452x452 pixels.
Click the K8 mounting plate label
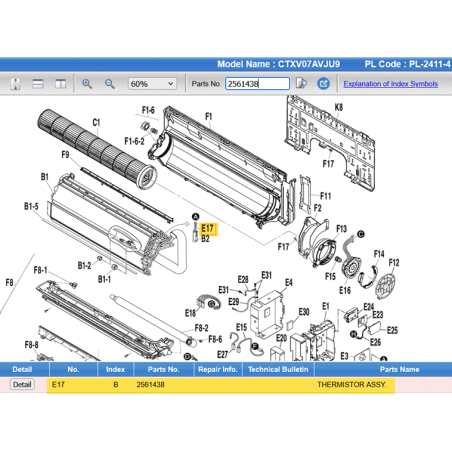tap(338, 107)
